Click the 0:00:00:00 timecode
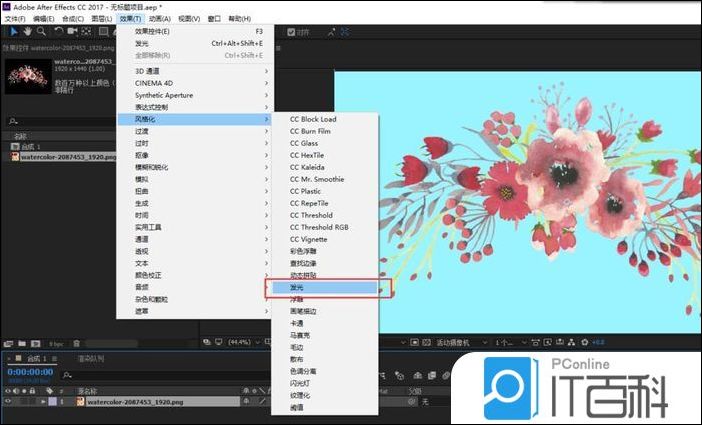Screen dimensions: 702x425 (x=30, y=371)
